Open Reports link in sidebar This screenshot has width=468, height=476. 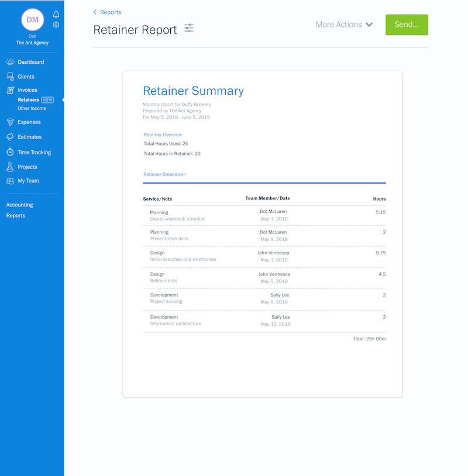[x=16, y=216]
